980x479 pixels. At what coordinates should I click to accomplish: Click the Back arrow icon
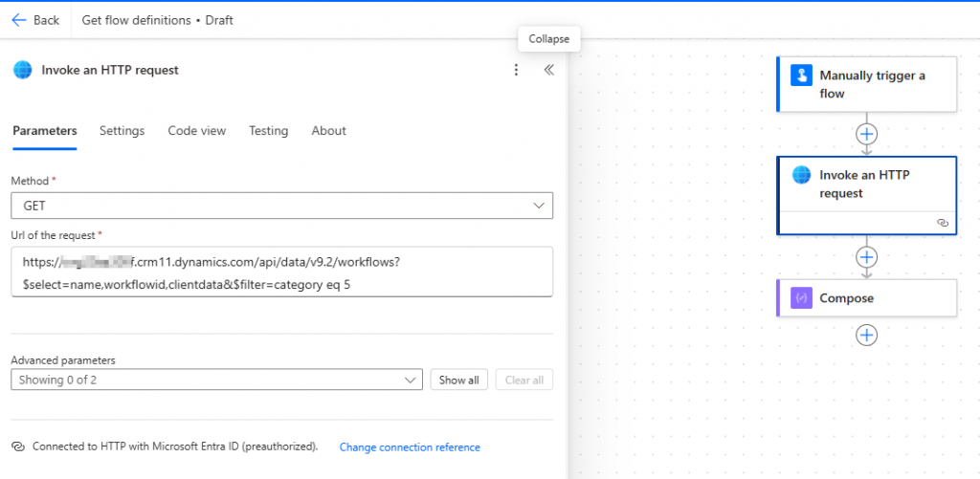[19, 20]
